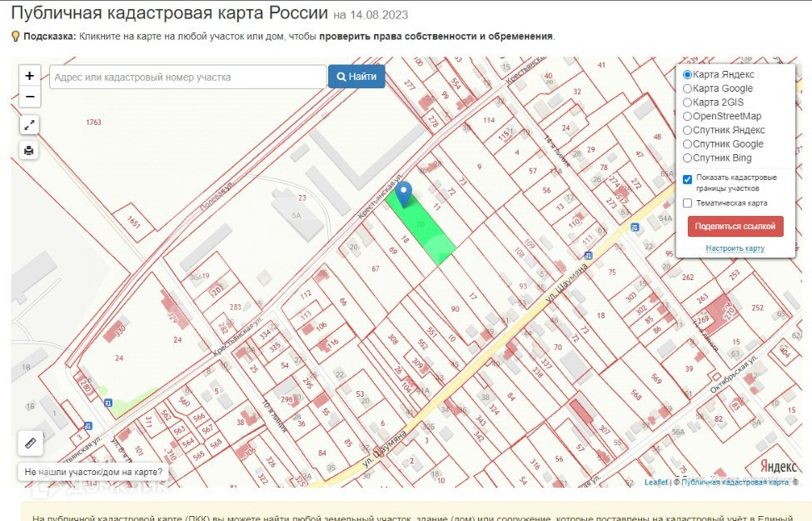This screenshot has width=812, height=521.
Task: Open Публичная кадастровая карта attribution link
Action: (736, 482)
